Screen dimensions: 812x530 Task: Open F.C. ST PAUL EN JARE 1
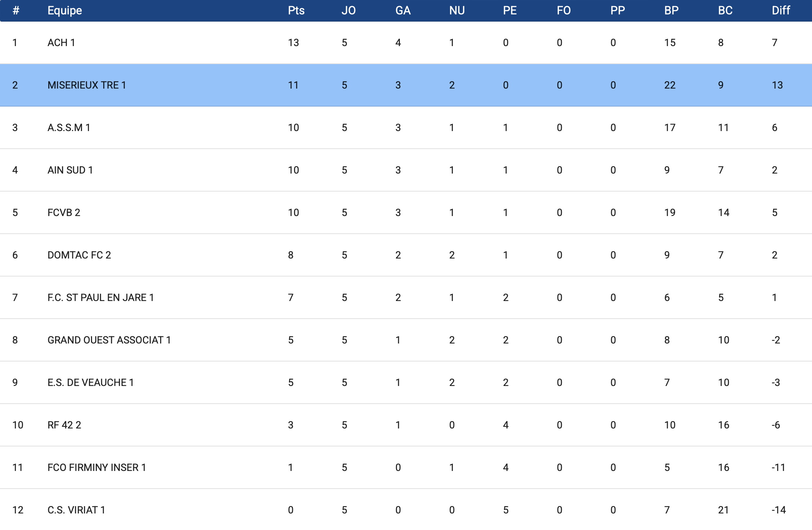(100, 298)
